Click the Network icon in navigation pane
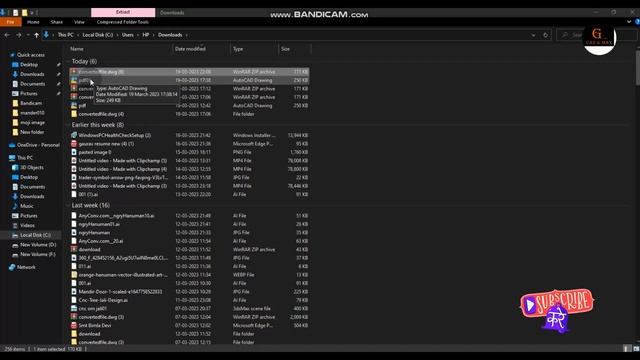Viewport: 640px width, 360px height. coord(12,267)
